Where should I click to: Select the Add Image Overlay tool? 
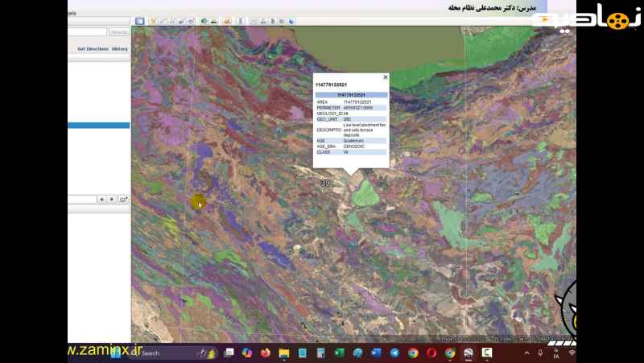(181, 21)
